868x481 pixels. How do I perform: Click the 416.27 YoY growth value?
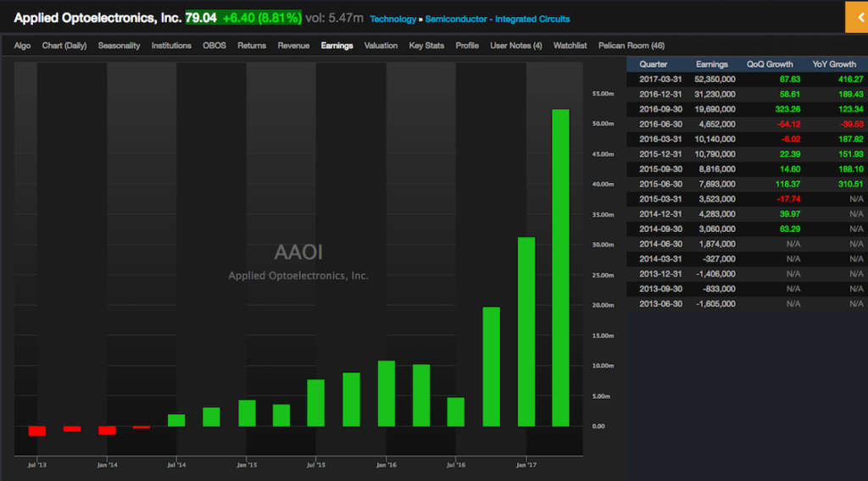[x=850, y=79]
